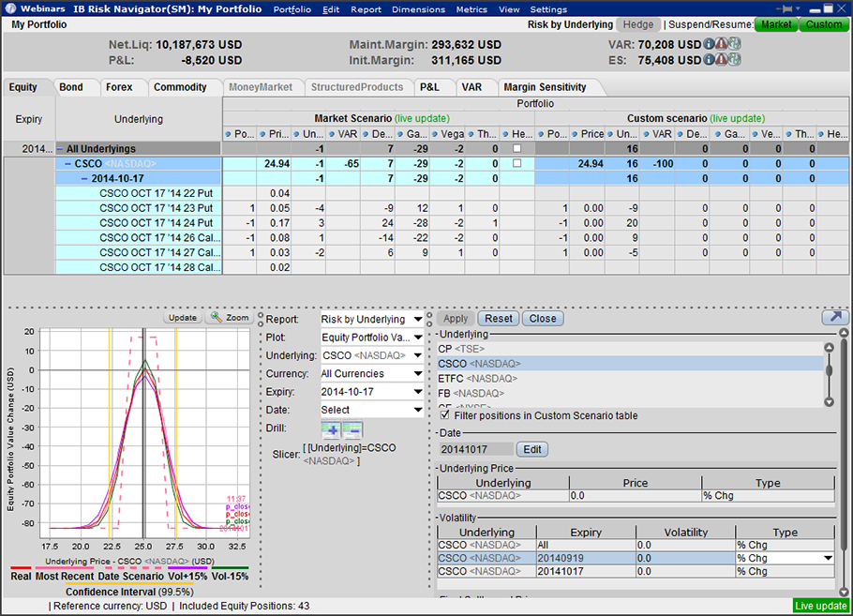Toggle hedge checkbox for All Underlyings row

pos(516,148)
